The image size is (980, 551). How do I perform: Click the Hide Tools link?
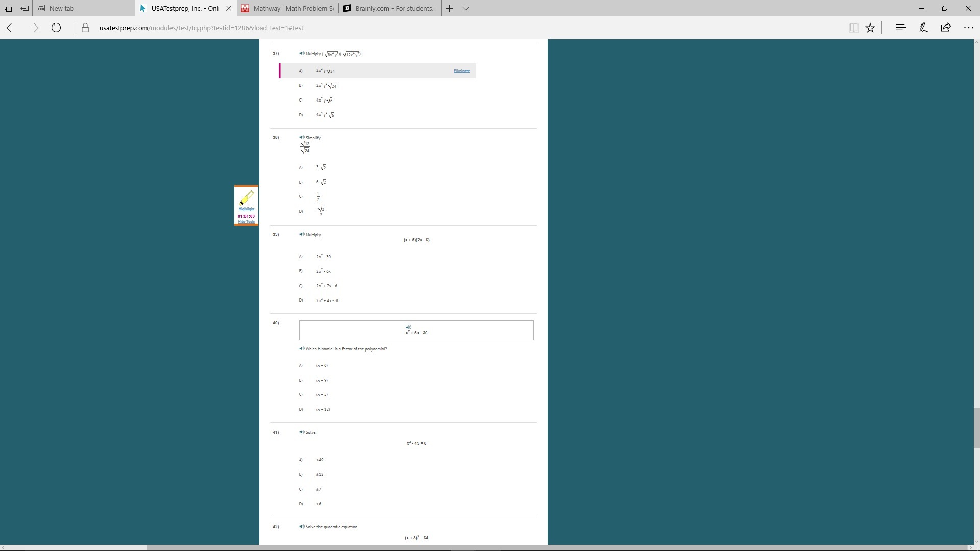(x=246, y=222)
